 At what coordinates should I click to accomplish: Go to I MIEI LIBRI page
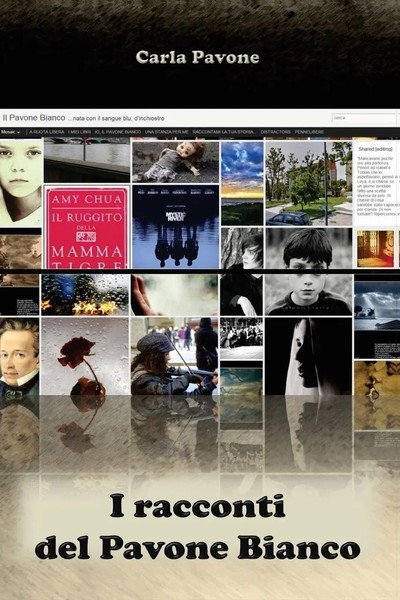tap(79, 132)
